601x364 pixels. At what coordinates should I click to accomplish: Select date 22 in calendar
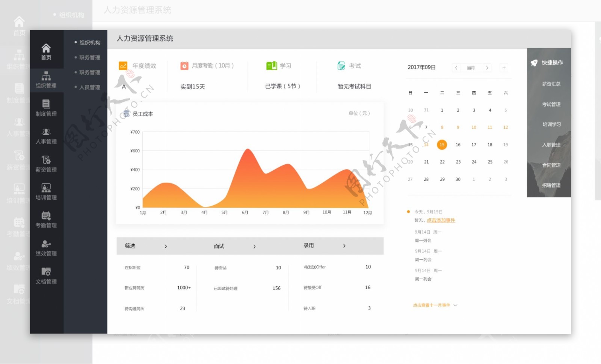(442, 162)
